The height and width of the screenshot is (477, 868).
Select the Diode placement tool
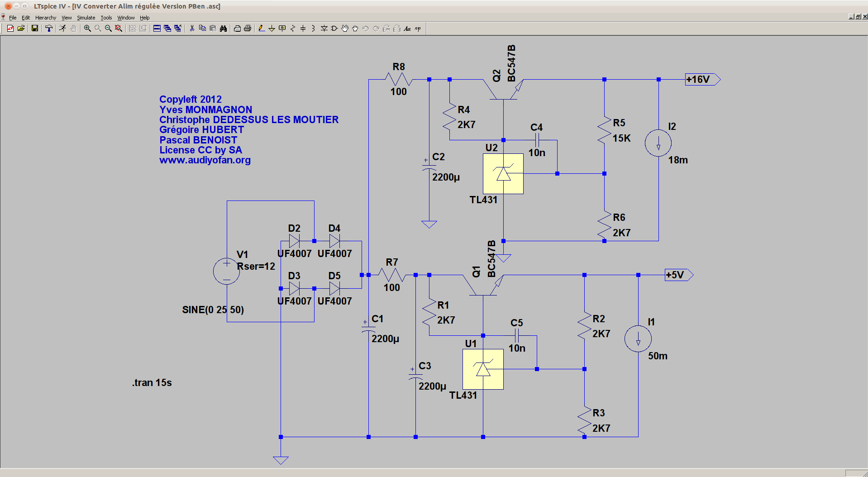tap(324, 28)
